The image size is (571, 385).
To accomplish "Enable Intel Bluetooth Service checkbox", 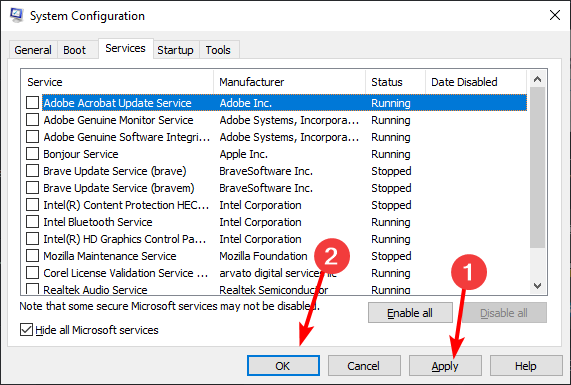I will (x=32, y=222).
